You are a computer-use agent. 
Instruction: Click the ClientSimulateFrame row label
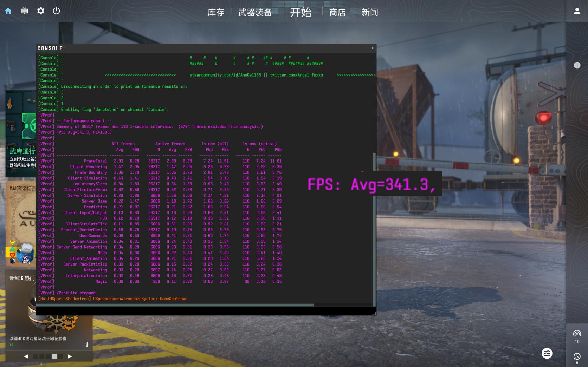click(85, 190)
